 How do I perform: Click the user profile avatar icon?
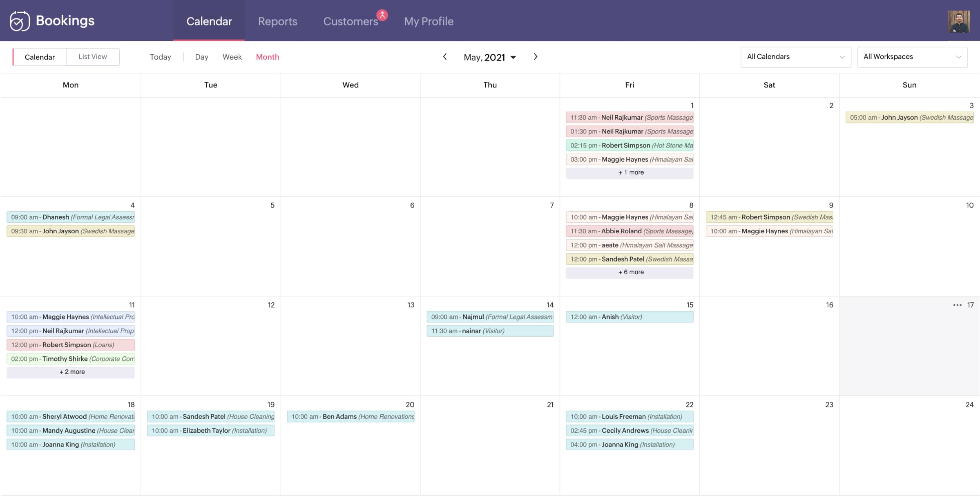(x=958, y=20)
